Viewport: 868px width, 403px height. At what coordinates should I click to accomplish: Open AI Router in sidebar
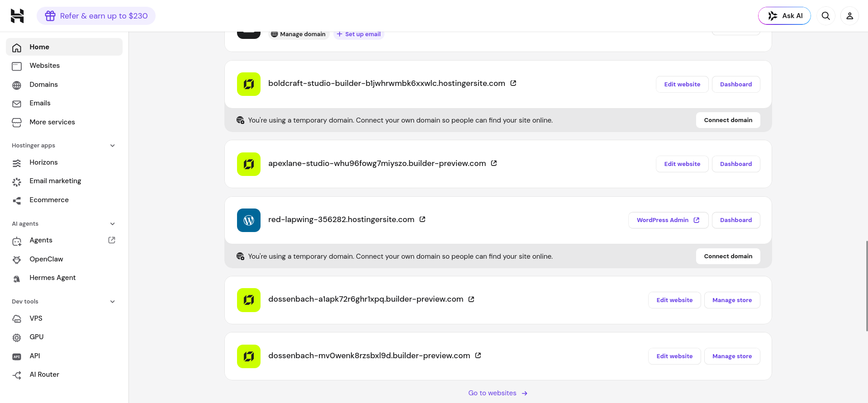64,375
